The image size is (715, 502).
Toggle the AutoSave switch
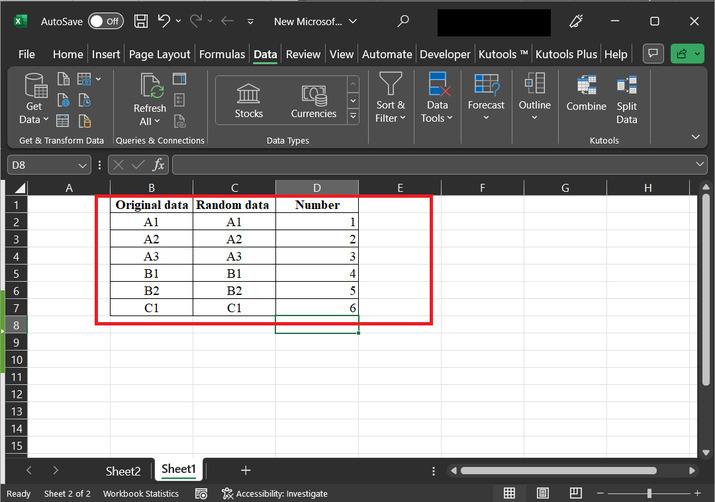click(105, 21)
